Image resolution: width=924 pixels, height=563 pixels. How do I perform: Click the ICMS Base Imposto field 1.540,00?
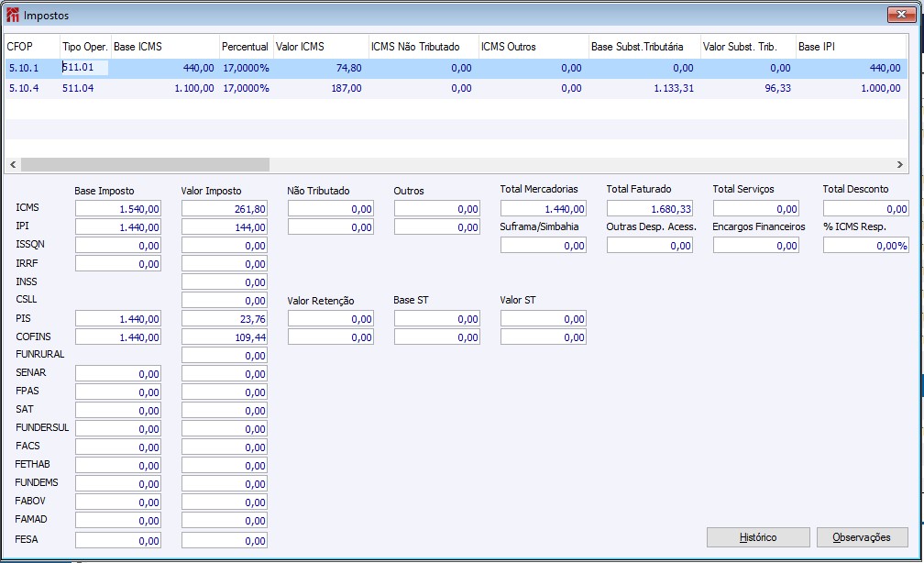click(118, 209)
